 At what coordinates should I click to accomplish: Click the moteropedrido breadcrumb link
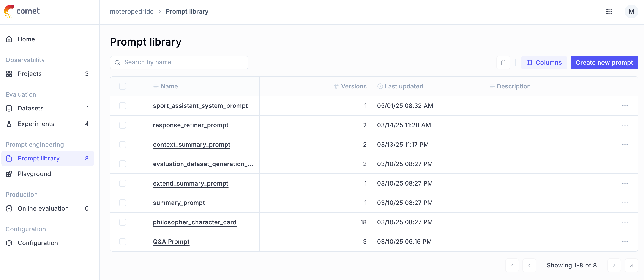(132, 11)
